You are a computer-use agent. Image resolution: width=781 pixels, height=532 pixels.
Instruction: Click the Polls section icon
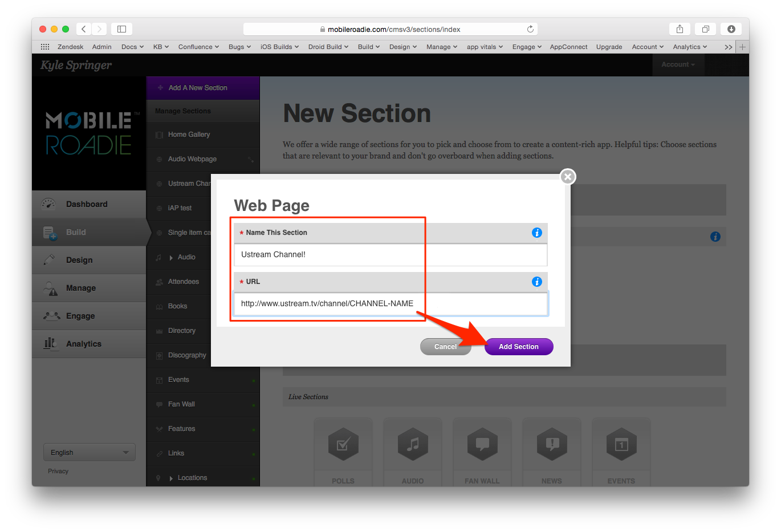click(343, 445)
